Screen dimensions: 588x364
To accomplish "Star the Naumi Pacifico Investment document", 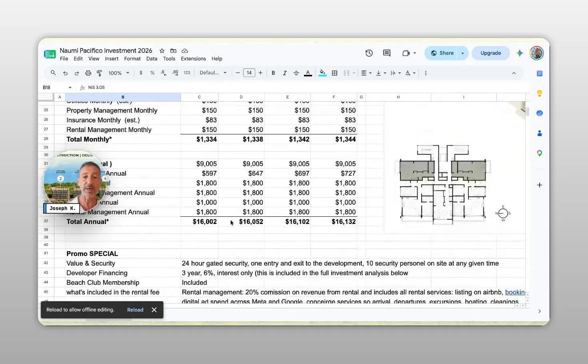I will point(162,51).
